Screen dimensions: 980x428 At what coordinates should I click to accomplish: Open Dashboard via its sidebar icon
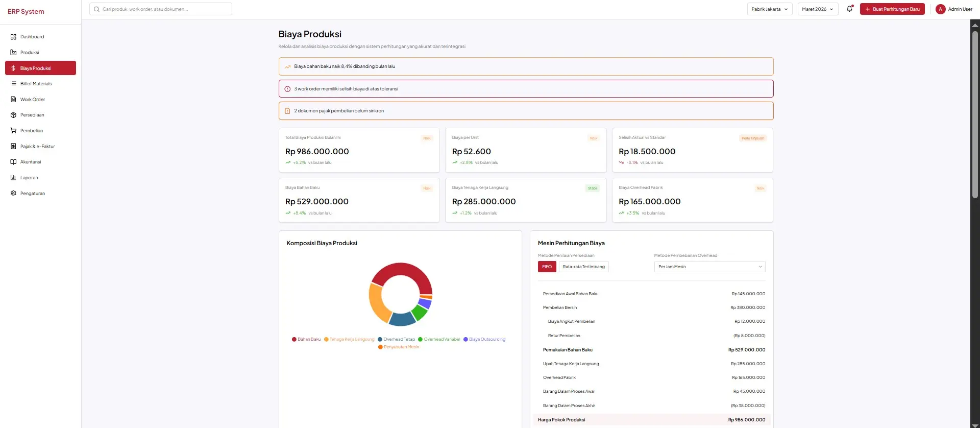pyautogui.click(x=13, y=37)
